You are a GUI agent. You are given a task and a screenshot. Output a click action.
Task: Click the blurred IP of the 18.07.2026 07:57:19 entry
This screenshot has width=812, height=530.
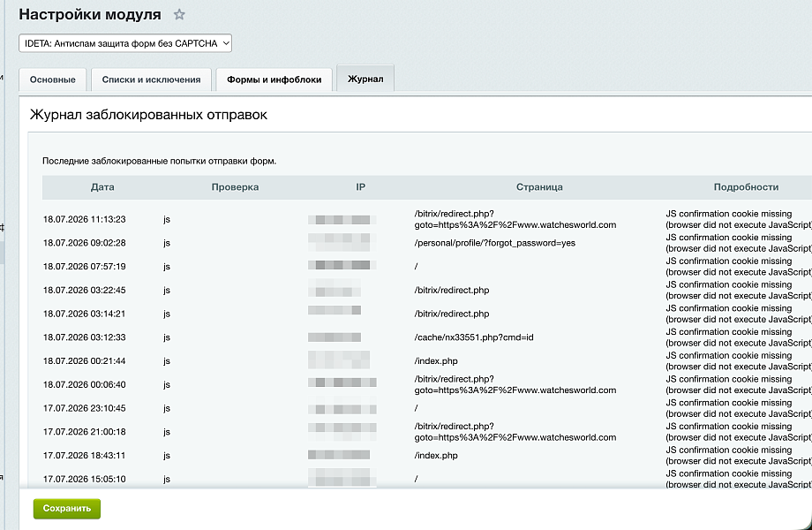[x=342, y=265]
